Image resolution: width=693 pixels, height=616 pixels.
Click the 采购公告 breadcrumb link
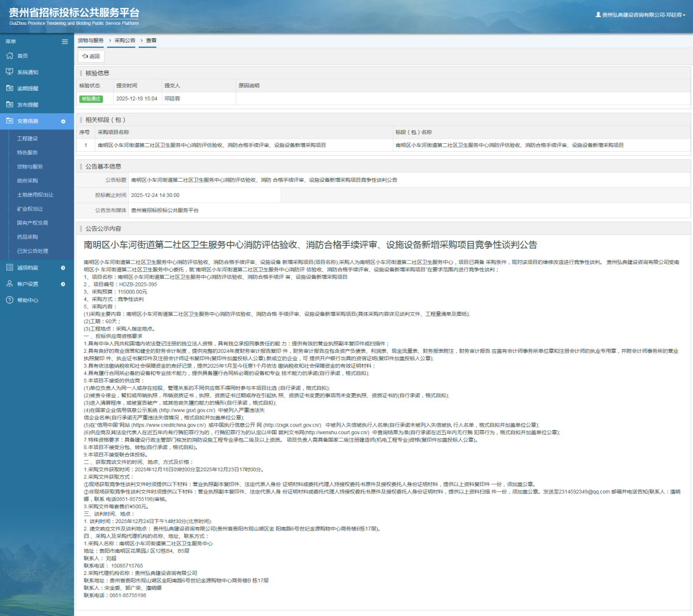[x=125, y=40]
